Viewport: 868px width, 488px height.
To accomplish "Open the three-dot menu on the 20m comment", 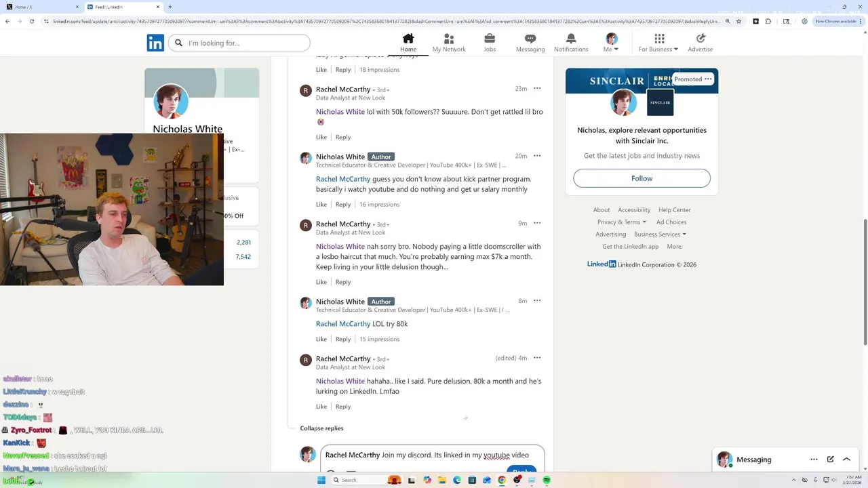I will [537, 155].
